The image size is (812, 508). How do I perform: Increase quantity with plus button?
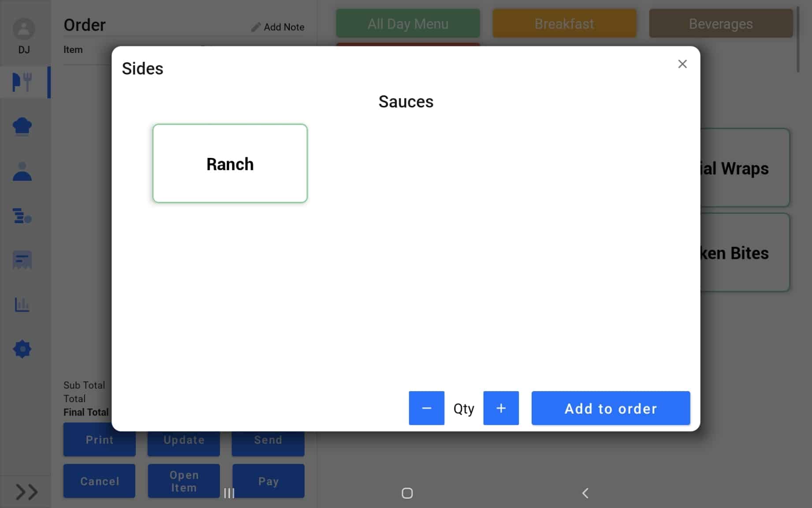(501, 408)
